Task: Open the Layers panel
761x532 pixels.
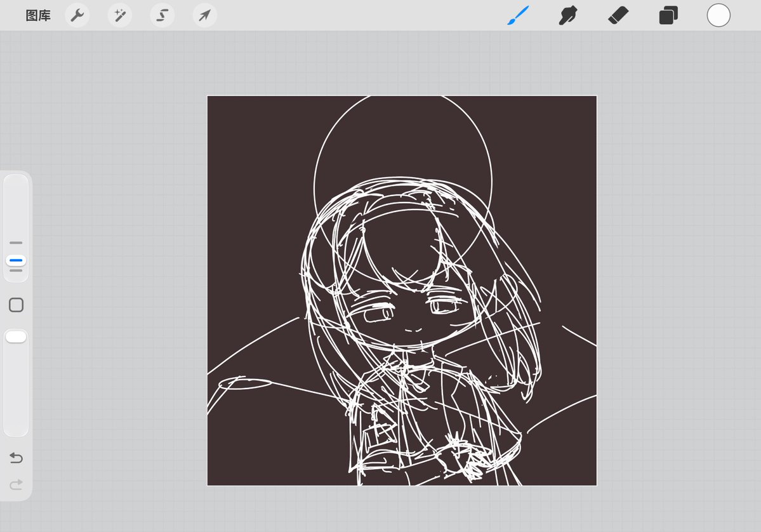Action: [668, 15]
